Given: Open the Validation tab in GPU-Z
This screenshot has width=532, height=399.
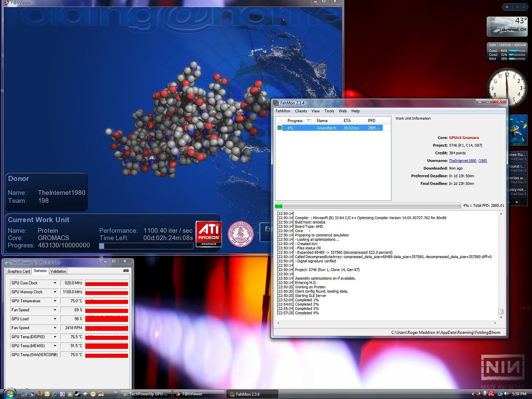Looking at the screenshot, I should coord(58,271).
